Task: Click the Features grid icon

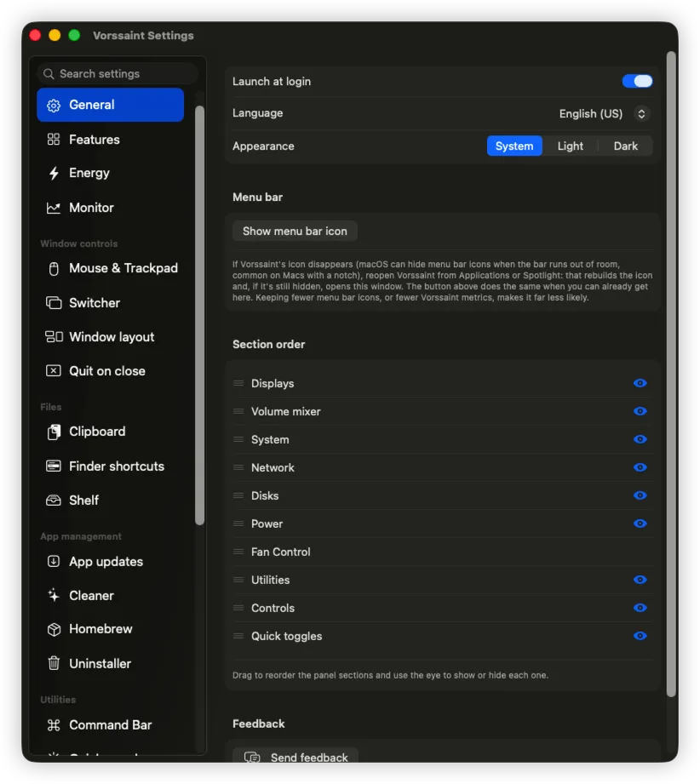Action: pos(54,140)
